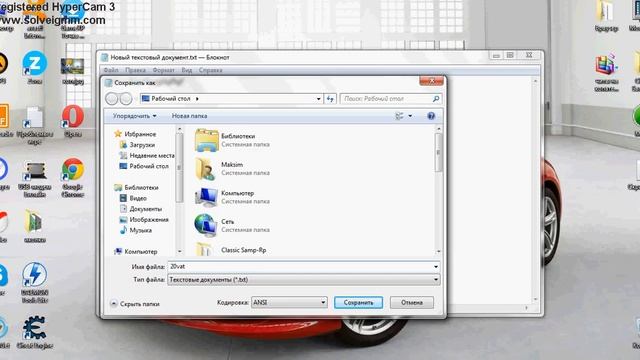This screenshot has height=360, width=640.
Task: Open the Вид menu in Notepad
Action: tap(187, 70)
